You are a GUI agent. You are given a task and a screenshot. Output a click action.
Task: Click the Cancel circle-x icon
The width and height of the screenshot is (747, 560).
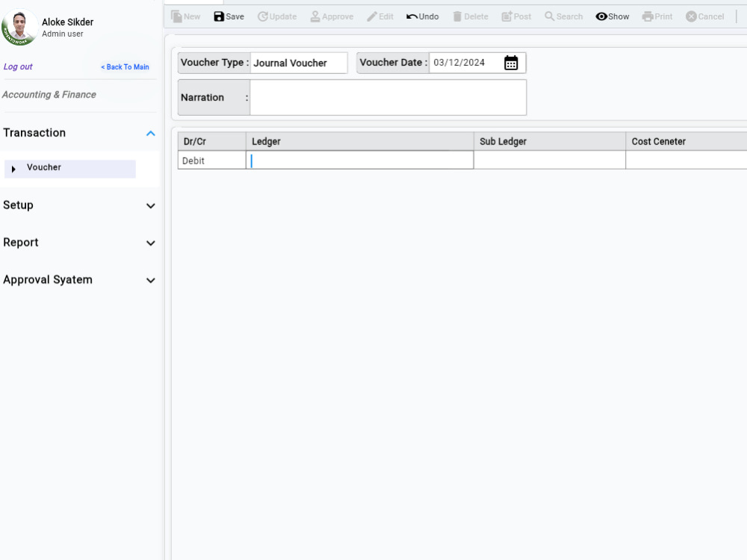[691, 16]
